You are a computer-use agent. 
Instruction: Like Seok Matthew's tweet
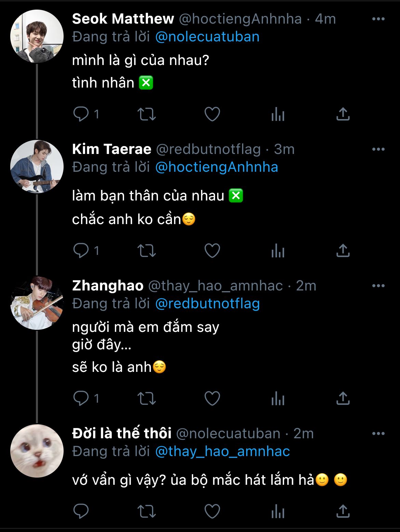pos(212,114)
